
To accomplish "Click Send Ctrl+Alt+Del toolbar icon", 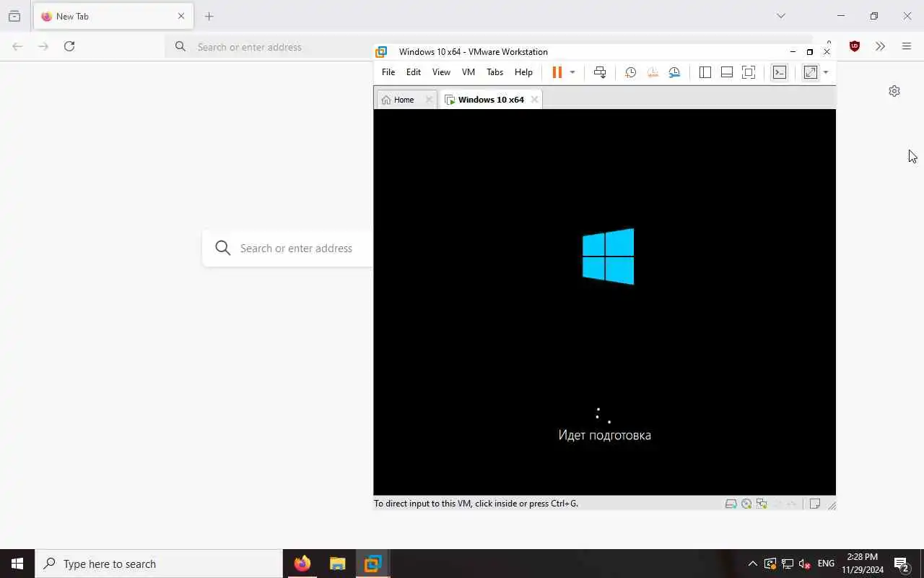I will 600,72.
